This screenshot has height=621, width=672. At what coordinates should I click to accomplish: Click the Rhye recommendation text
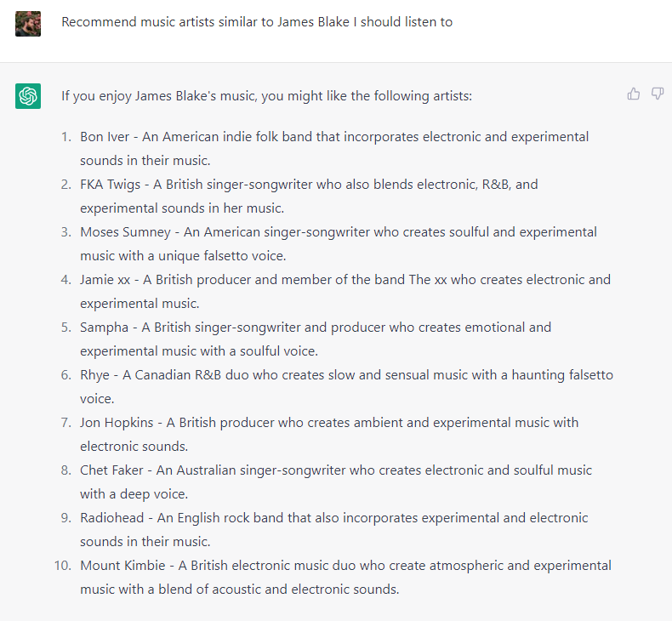pos(347,386)
